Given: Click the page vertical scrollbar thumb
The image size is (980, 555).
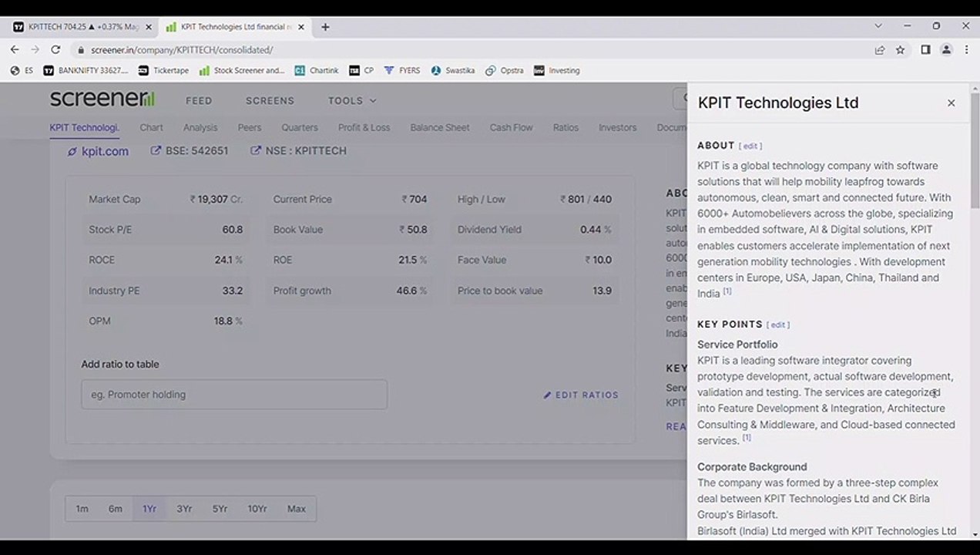Looking at the screenshot, I should (975, 151).
